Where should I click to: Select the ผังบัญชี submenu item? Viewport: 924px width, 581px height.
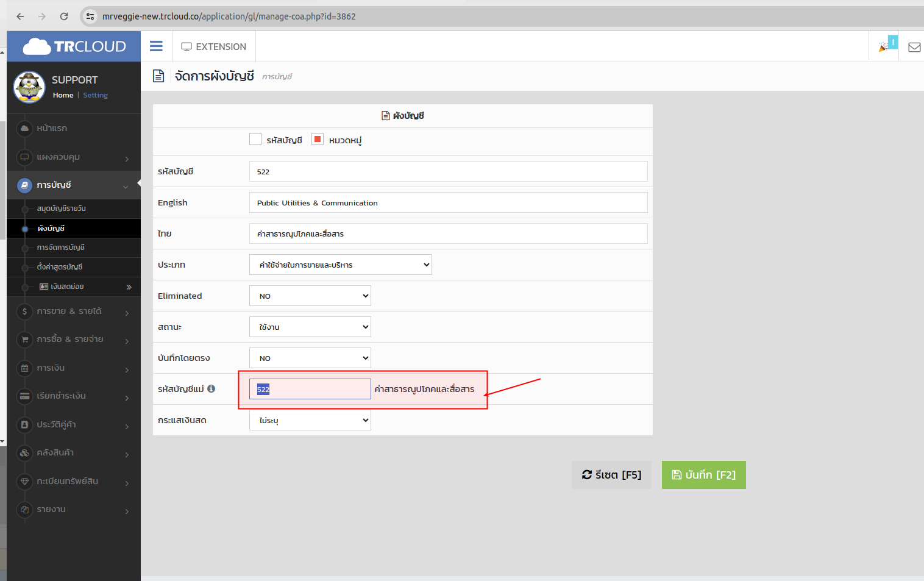pyautogui.click(x=51, y=228)
